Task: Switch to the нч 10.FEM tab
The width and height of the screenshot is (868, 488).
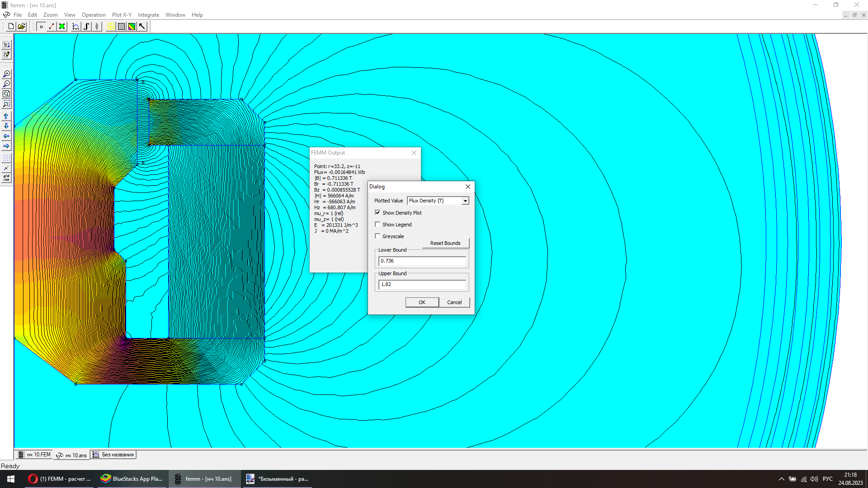Action: click(35, 455)
